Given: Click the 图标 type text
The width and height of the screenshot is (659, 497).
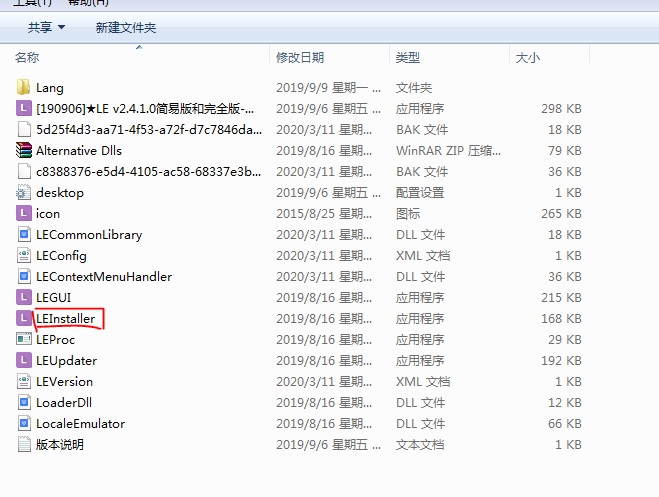Looking at the screenshot, I should click(408, 213).
